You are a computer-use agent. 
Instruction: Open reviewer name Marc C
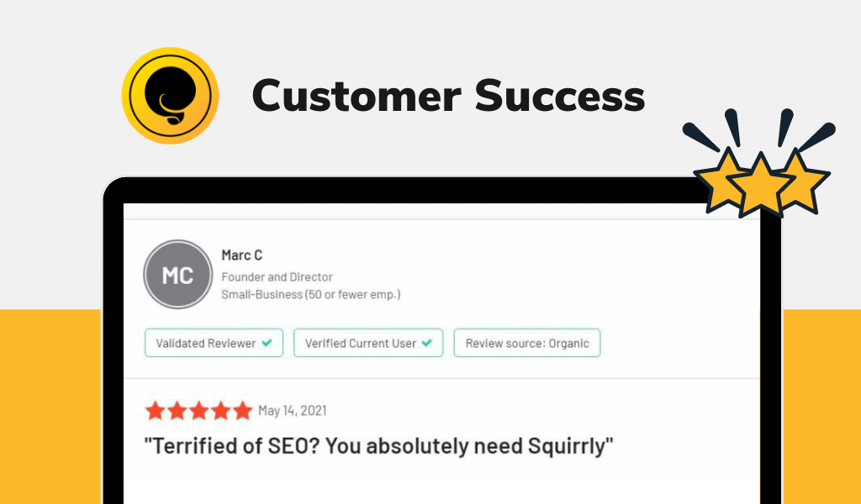pos(242,255)
